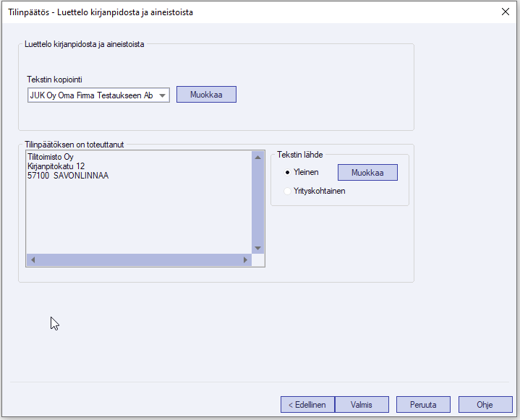This screenshot has width=520, height=420.
Task: Click the 57100 SAVONLINNAA text line
Action: point(67,176)
